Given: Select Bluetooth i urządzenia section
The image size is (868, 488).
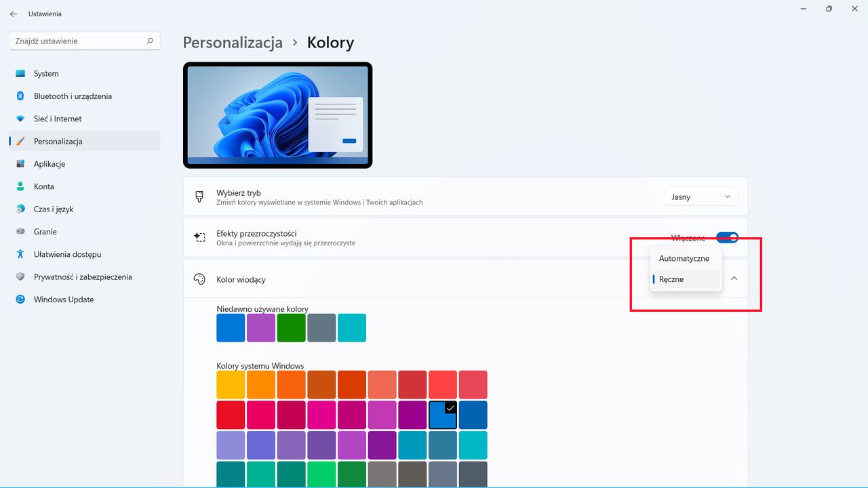Looking at the screenshot, I should 72,96.
